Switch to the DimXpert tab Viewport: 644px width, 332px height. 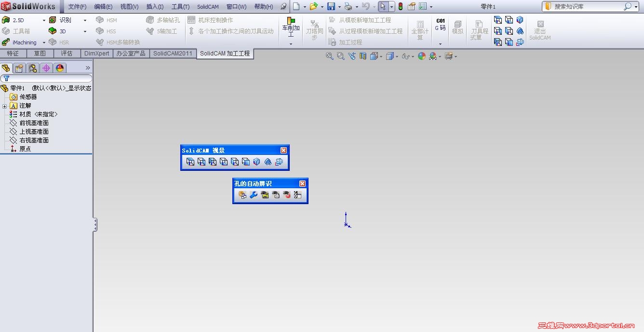(97, 54)
